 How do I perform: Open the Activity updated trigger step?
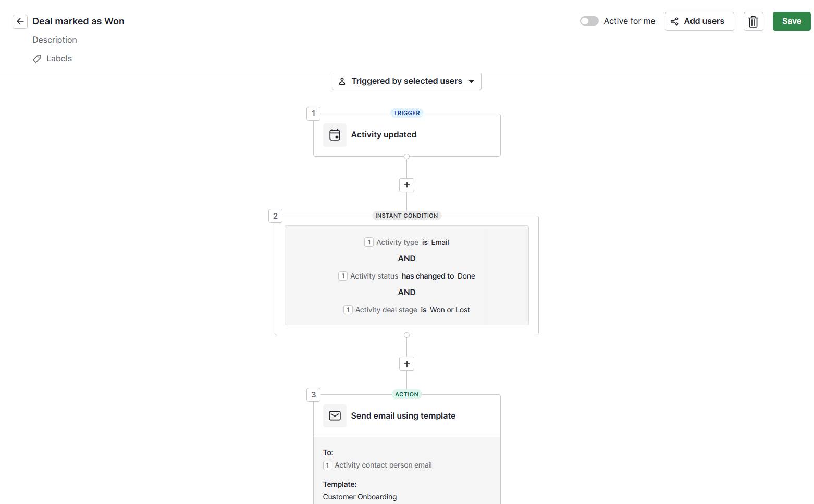coord(384,135)
